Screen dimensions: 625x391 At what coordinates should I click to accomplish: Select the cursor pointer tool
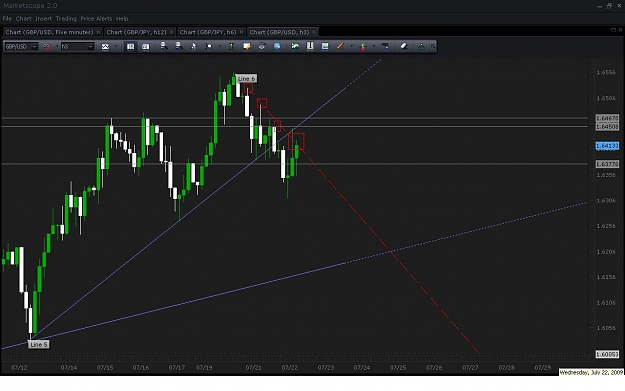tap(194, 47)
